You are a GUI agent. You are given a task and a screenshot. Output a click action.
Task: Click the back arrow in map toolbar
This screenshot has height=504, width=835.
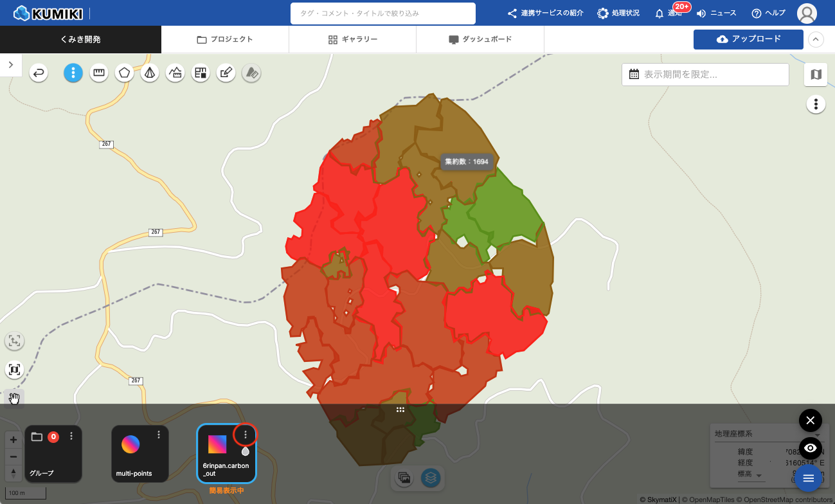point(39,73)
